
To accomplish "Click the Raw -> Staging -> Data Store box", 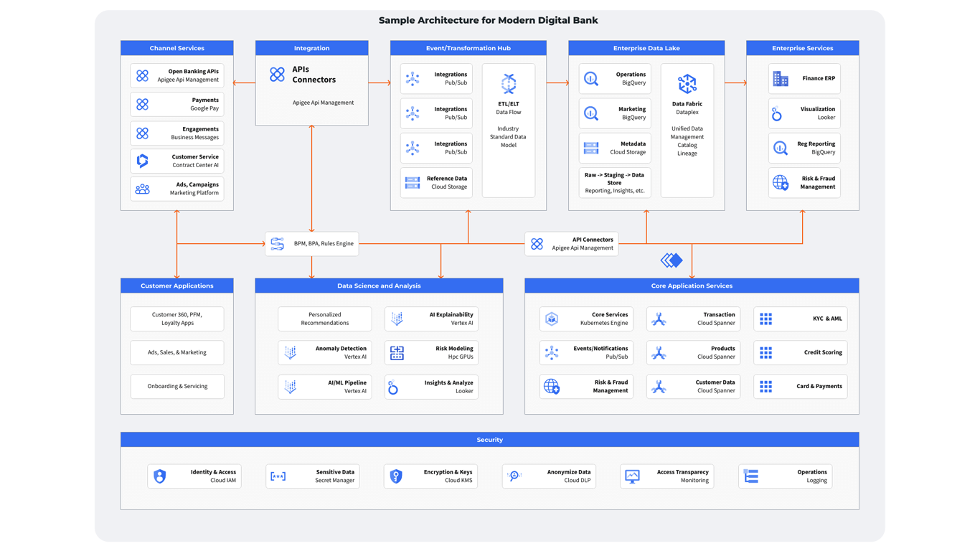I will 614,183.
